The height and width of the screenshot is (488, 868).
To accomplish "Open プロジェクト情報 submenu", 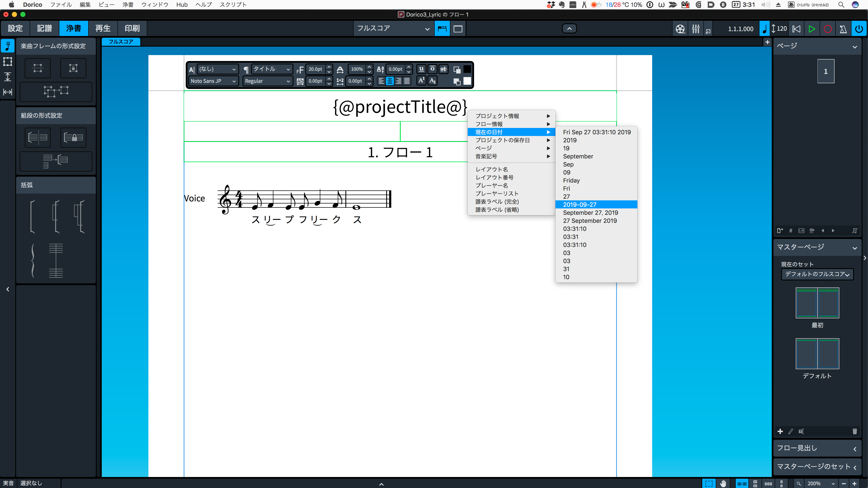I will (511, 116).
